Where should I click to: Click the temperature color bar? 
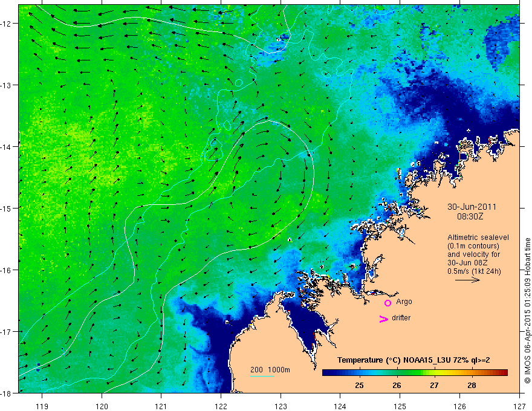click(415, 373)
